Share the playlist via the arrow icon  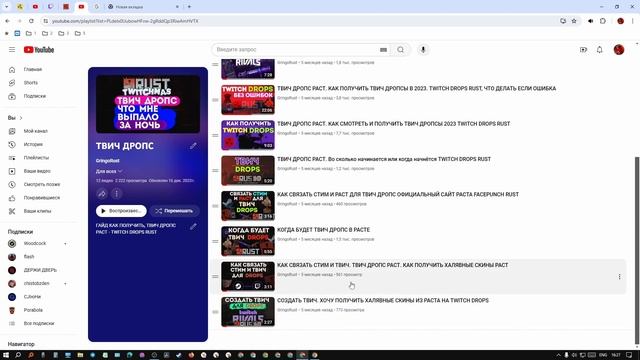(102, 193)
